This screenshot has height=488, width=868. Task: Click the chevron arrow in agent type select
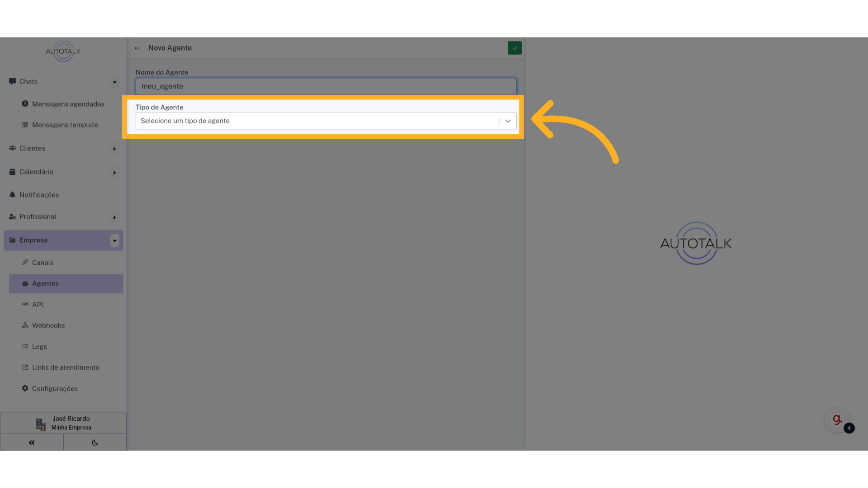point(508,121)
